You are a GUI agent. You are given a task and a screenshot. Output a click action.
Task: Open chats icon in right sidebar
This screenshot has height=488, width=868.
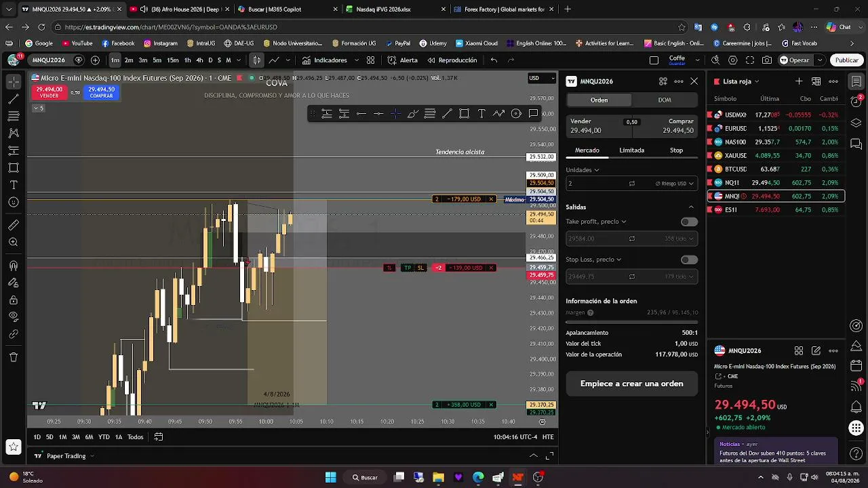pyautogui.click(x=856, y=144)
